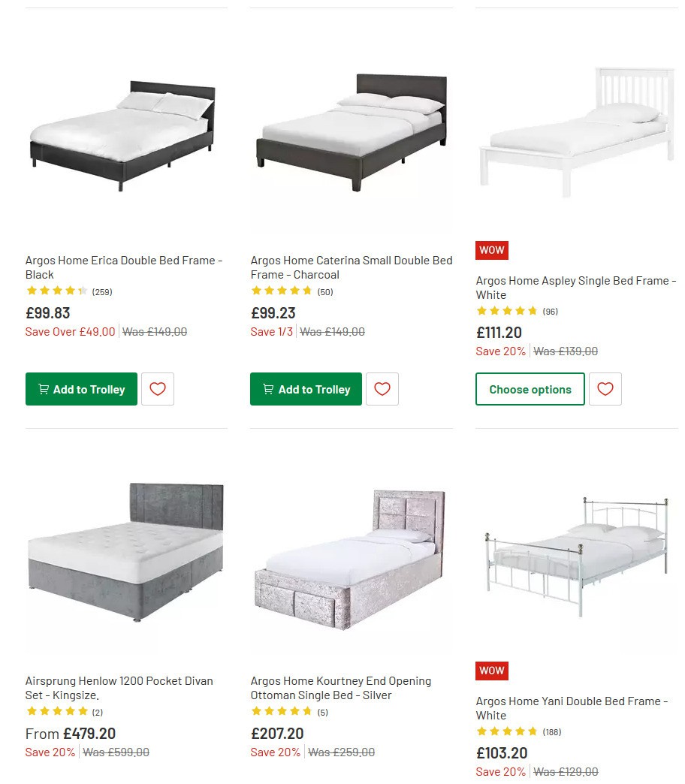Click the star rating of Kourtney Ottoman Bed
Screen dimensions: 685x784
click(x=282, y=712)
